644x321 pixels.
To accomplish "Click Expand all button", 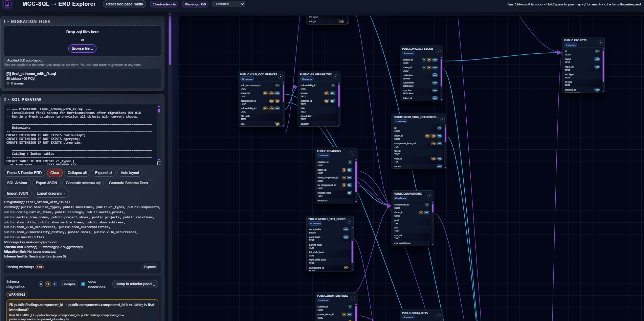I will point(104,173).
